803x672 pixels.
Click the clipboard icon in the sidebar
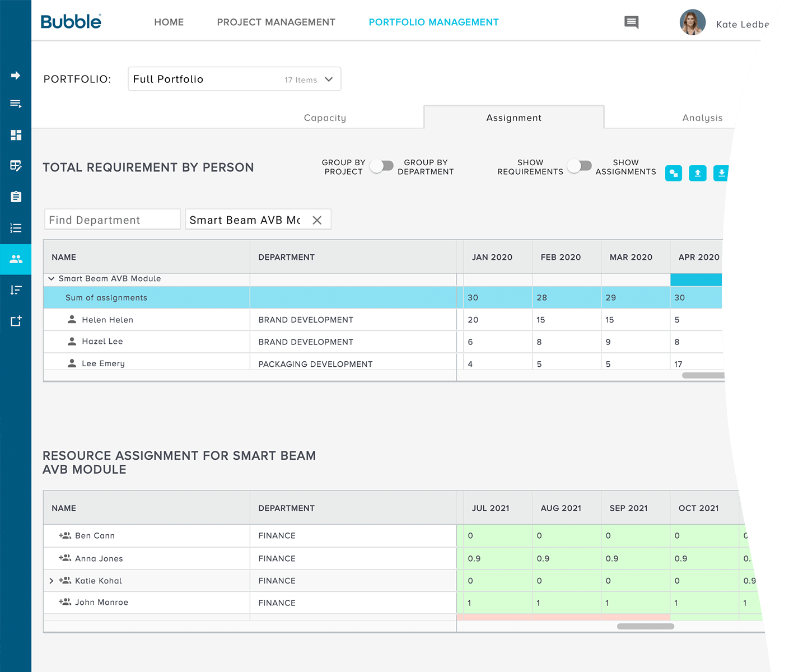pos(16,197)
